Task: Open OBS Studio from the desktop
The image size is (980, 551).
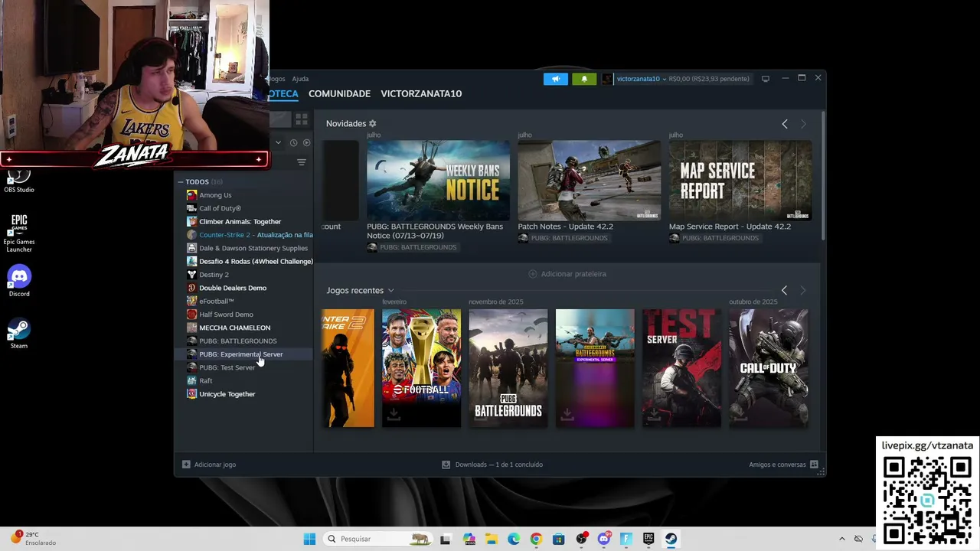Action: pyautogui.click(x=19, y=180)
